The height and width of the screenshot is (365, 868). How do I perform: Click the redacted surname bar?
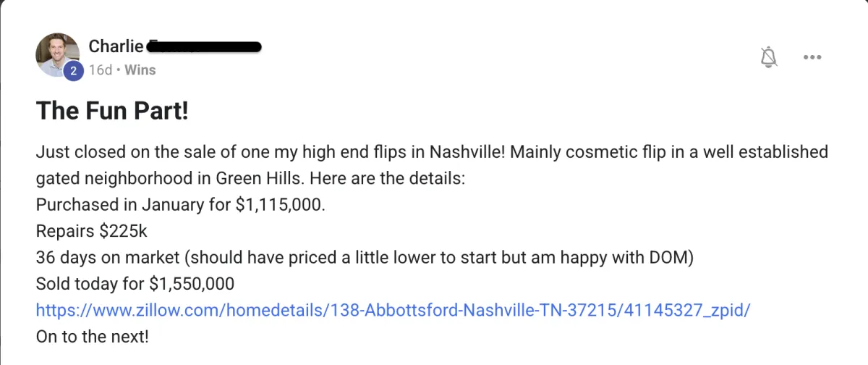click(x=204, y=47)
